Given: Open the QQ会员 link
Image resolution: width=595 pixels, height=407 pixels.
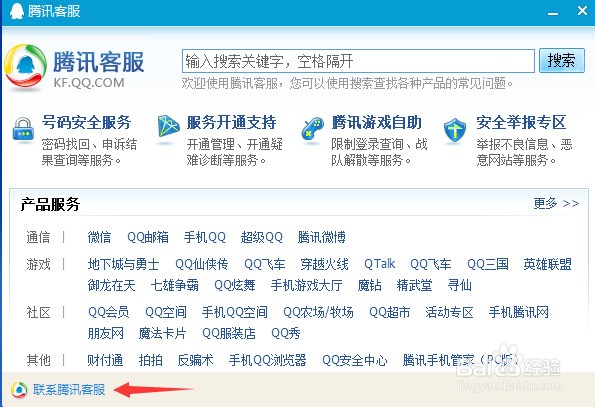Looking at the screenshot, I should [x=109, y=313].
